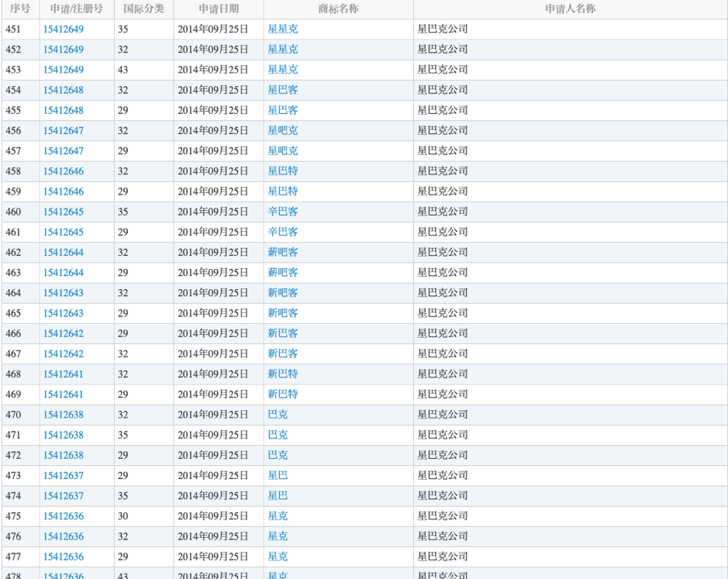View trademark 星巴客 in row 455
728x579 pixels.
pyautogui.click(x=283, y=111)
